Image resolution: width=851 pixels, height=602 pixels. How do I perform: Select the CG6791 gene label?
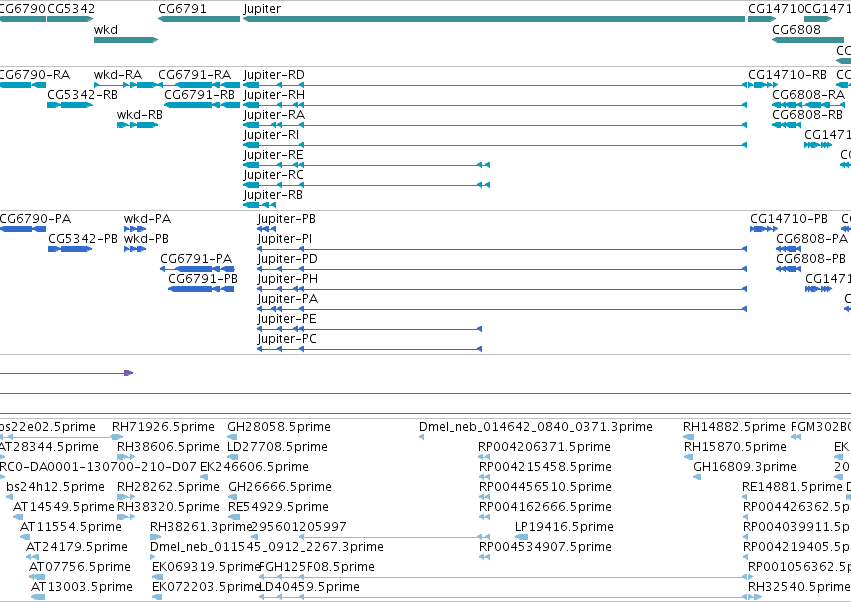tap(182, 9)
